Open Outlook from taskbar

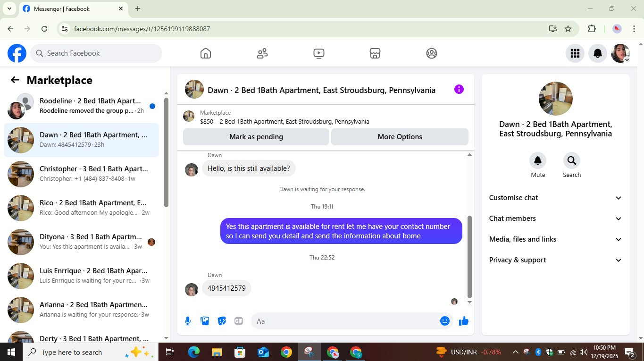click(263, 352)
